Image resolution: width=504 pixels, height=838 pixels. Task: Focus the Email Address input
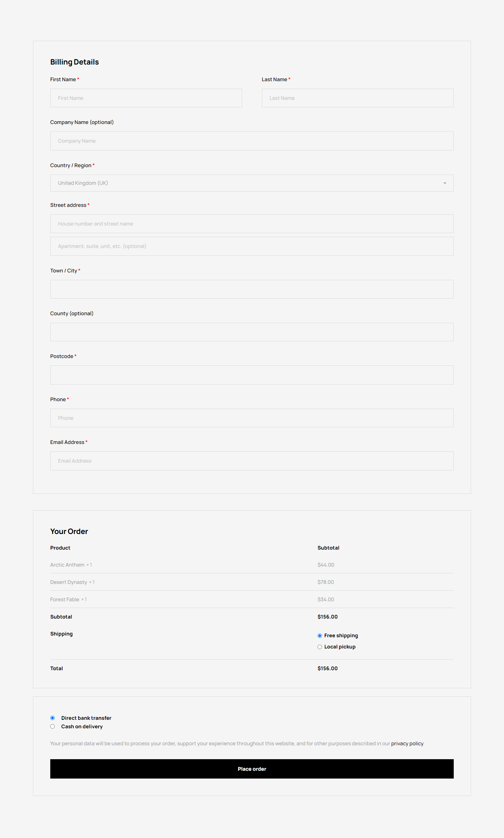(x=252, y=461)
